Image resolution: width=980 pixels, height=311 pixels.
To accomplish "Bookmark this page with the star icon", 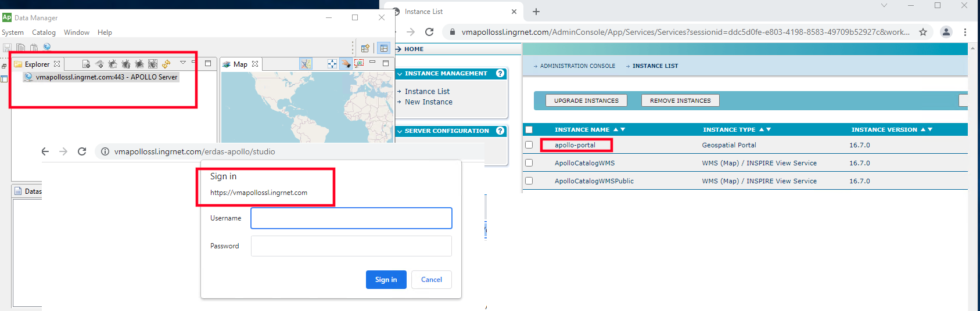I will 923,32.
